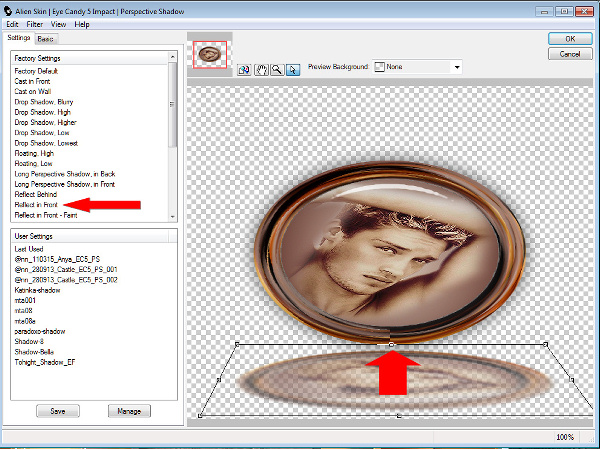Click the Save settings button
Viewport: 600px width, 449px height.
(x=57, y=411)
